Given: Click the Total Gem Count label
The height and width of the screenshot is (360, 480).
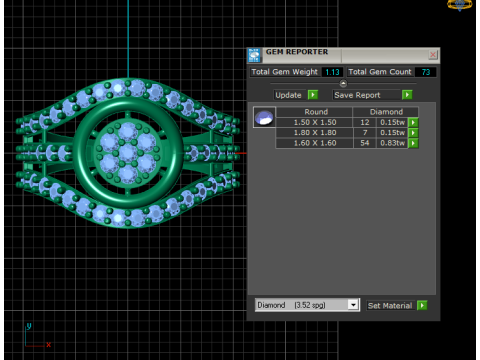Looking at the screenshot, I should point(380,72).
